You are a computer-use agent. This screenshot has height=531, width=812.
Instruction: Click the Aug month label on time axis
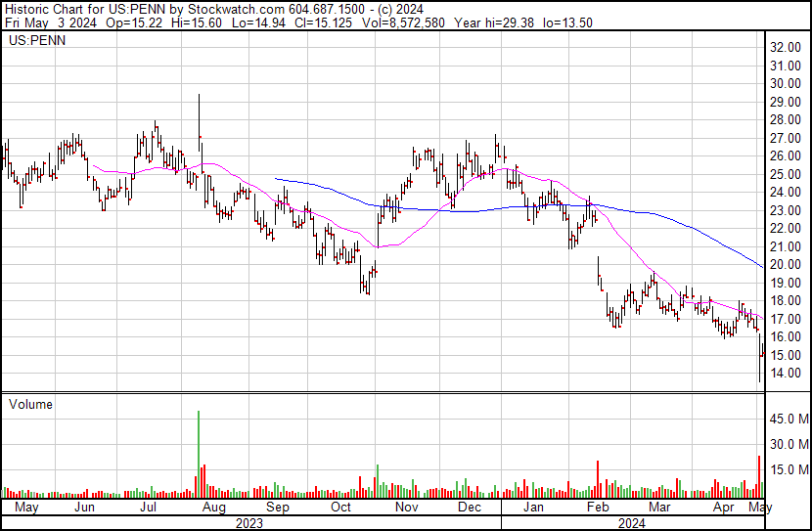(214, 508)
